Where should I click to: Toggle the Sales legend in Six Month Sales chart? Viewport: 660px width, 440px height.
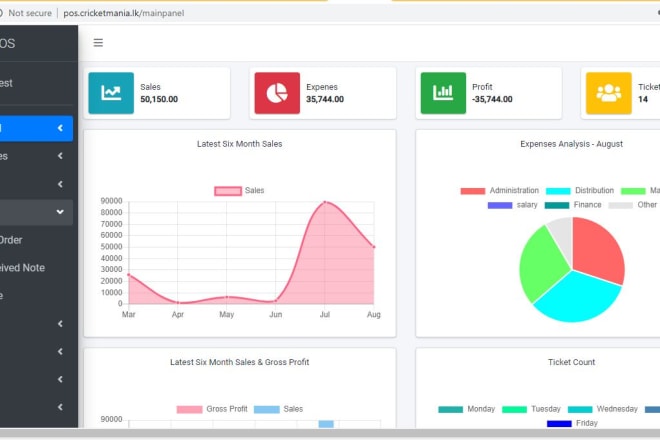(239, 191)
